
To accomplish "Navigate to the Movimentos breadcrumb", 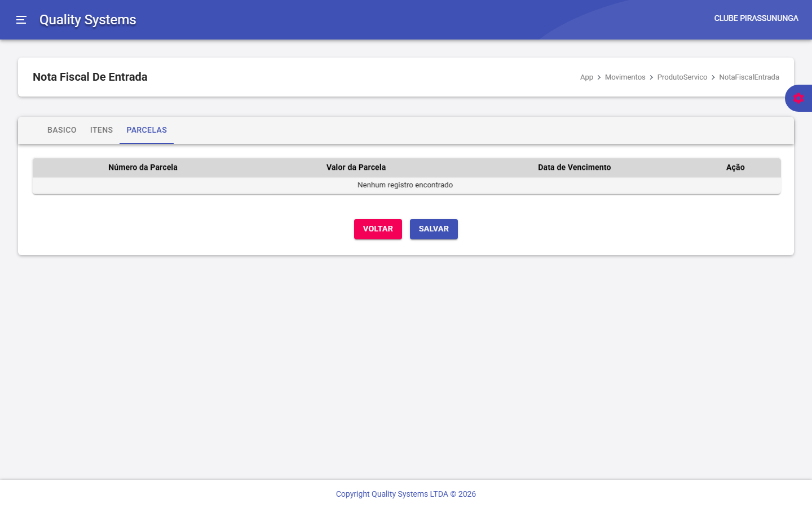I will coord(625,77).
